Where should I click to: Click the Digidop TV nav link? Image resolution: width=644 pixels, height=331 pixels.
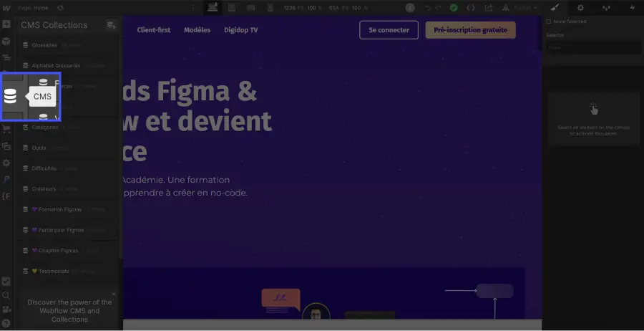[241, 30]
